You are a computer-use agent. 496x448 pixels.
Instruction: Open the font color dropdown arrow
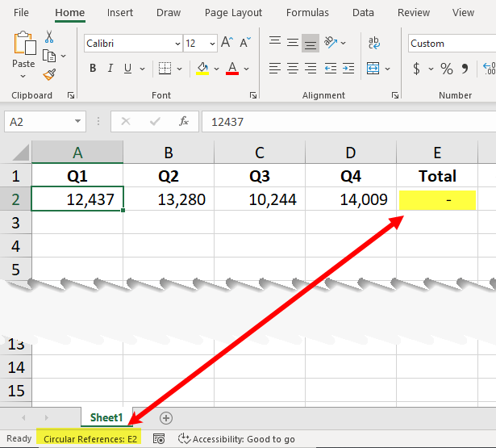tap(247, 69)
